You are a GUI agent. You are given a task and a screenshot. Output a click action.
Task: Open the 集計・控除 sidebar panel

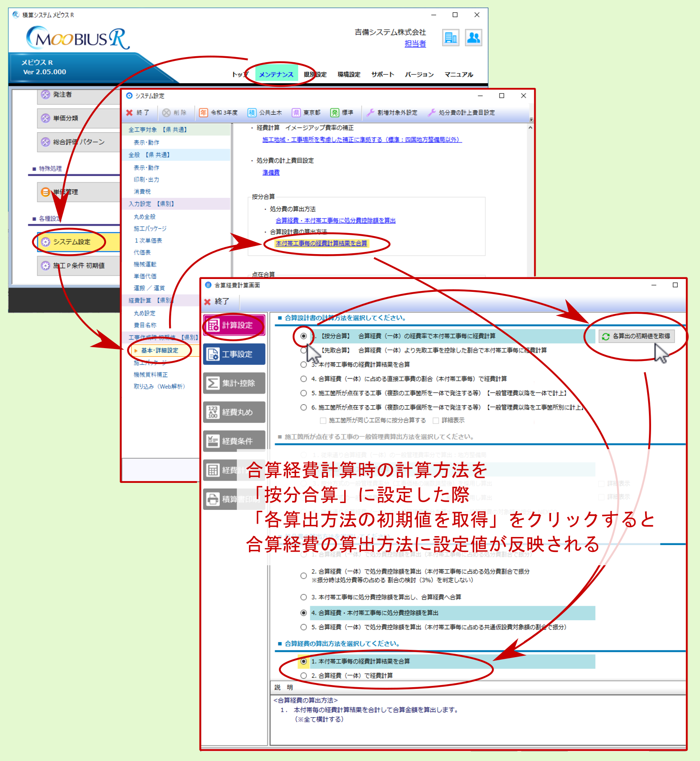[x=234, y=383]
